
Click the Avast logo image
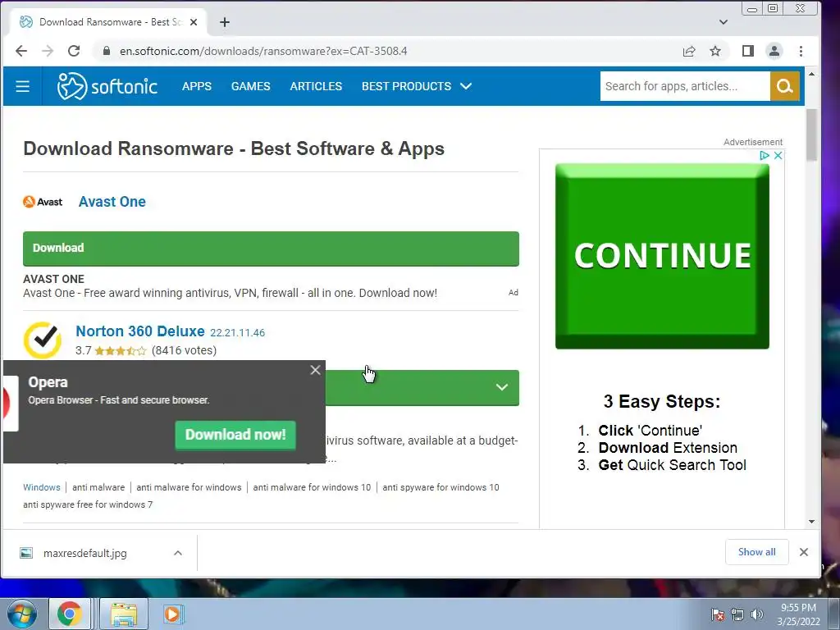click(43, 202)
